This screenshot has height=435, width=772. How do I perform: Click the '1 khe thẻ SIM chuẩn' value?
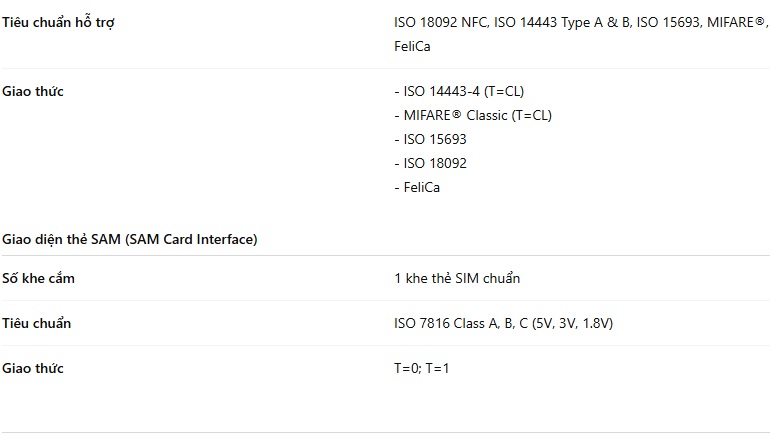pos(457,279)
